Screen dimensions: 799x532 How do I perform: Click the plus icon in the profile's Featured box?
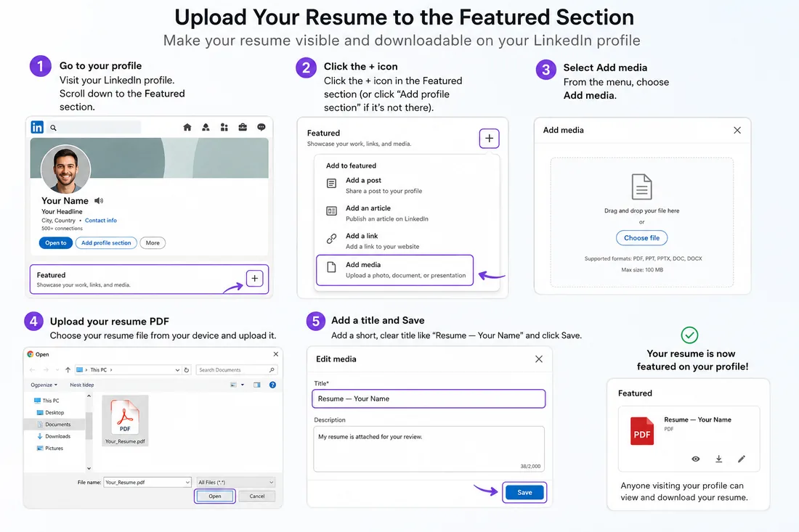(x=255, y=279)
